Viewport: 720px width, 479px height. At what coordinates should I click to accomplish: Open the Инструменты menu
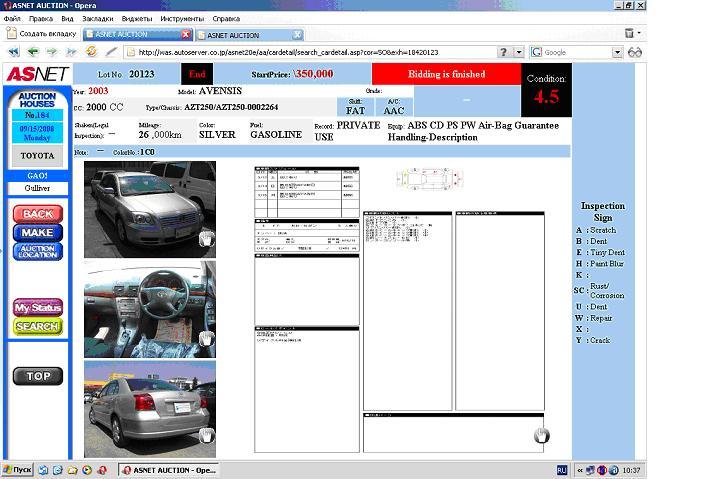(x=182, y=19)
